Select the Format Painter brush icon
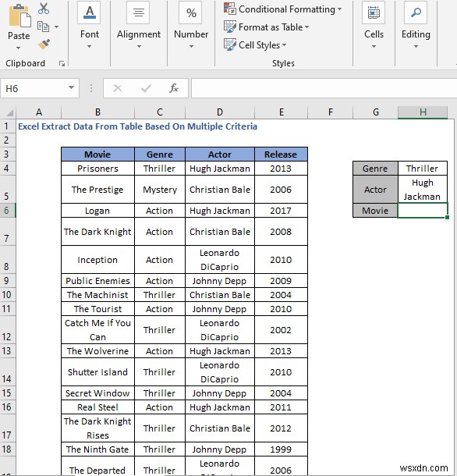This screenshot has height=476, width=457. (44, 44)
